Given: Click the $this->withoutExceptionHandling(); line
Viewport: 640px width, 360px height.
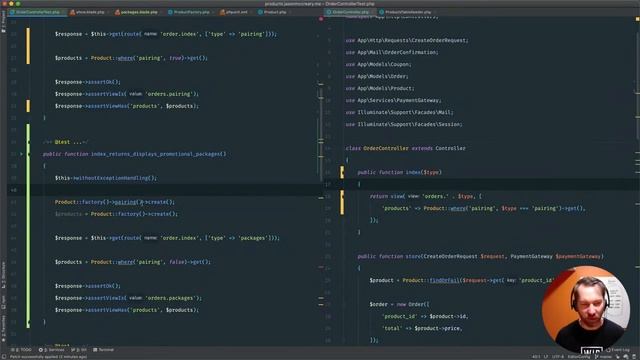Looking at the screenshot, I should tap(106, 178).
